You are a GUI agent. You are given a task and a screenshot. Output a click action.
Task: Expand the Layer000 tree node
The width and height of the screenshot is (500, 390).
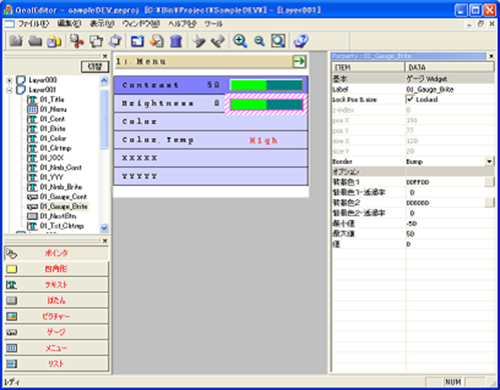(x=9, y=80)
